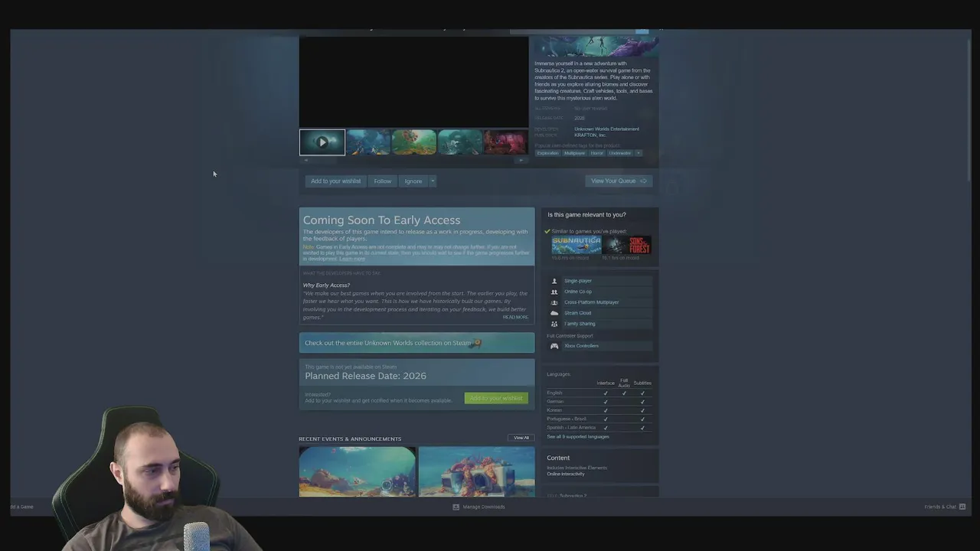Click the left arrow of the thumbnail strip
This screenshot has height=551, width=980.
[x=306, y=160]
